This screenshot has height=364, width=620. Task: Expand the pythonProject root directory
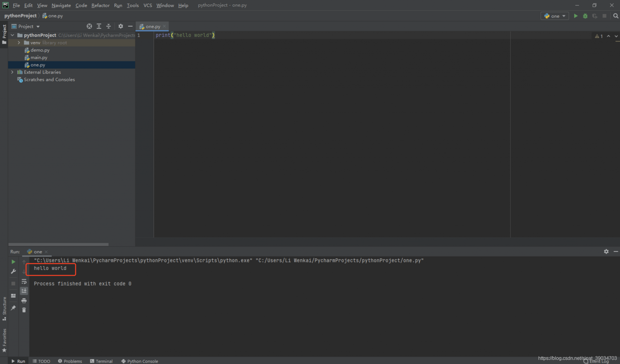point(12,35)
